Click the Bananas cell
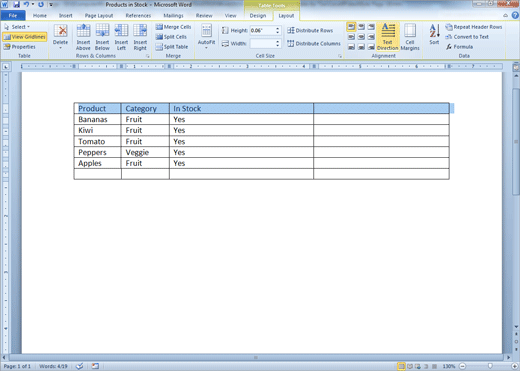Screen dimensions: 520x371 [x=97, y=119]
